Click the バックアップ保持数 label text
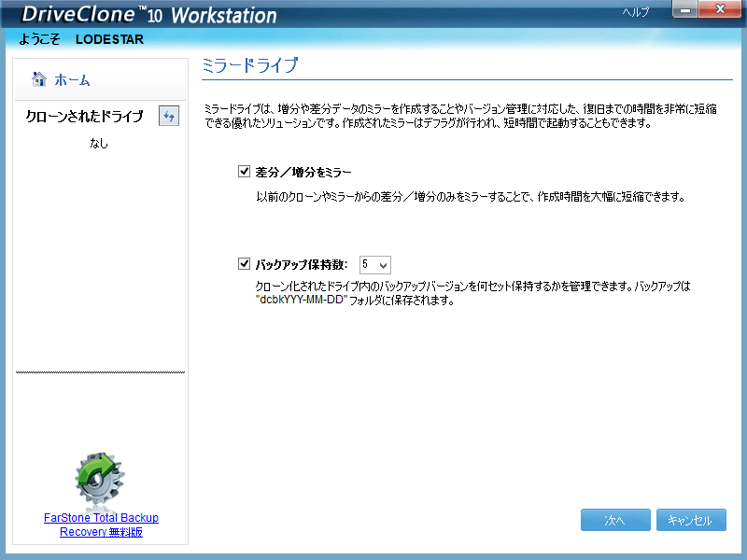Image resolution: width=747 pixels, height=560 pixels. point(302,265)
